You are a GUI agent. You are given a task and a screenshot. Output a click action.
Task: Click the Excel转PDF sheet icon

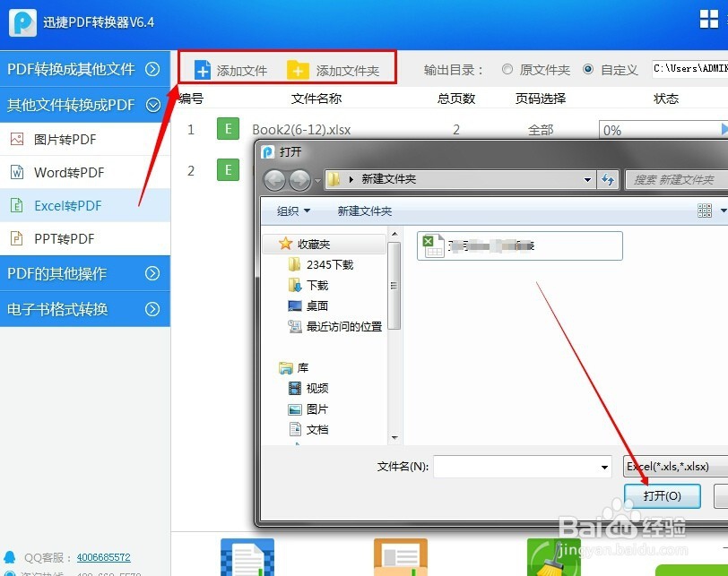17,205
